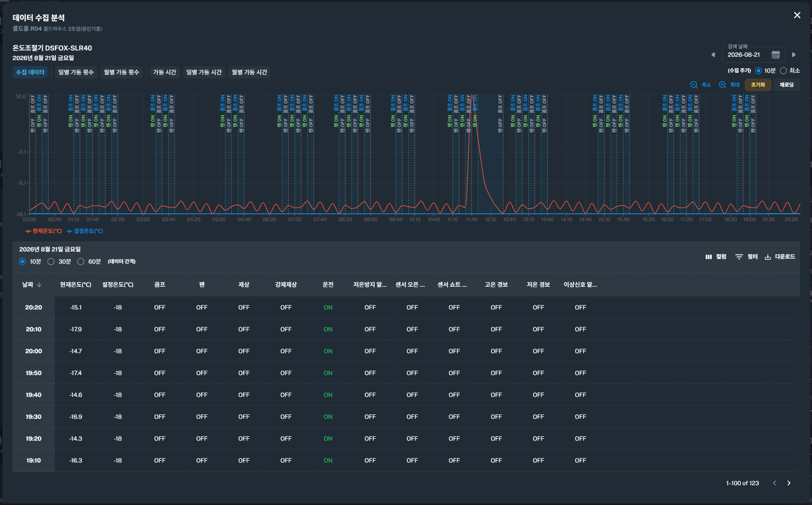Click ON 운전 value in 19:30 row
This screenshot has width=812, height=505.
(328, 417)
